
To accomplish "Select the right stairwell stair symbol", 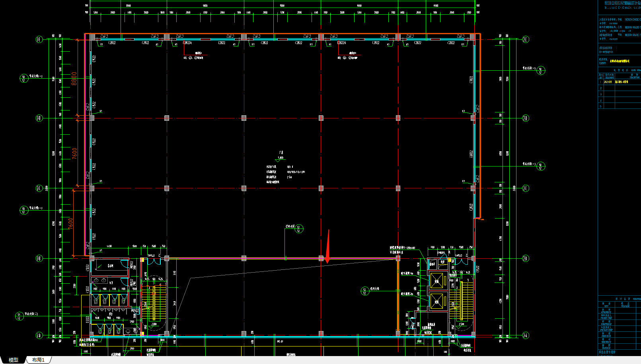I will coord(462,302).
